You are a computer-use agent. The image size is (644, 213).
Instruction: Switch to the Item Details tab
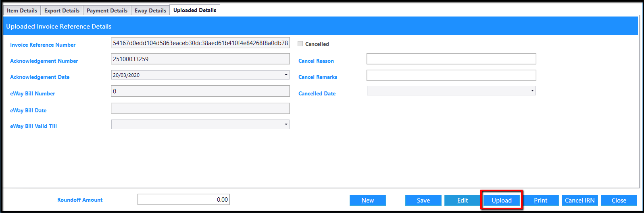[22, 10]
